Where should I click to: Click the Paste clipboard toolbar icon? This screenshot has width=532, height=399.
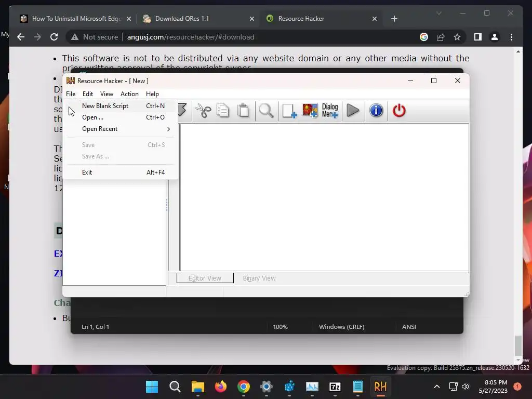click(x=243, y=111)
